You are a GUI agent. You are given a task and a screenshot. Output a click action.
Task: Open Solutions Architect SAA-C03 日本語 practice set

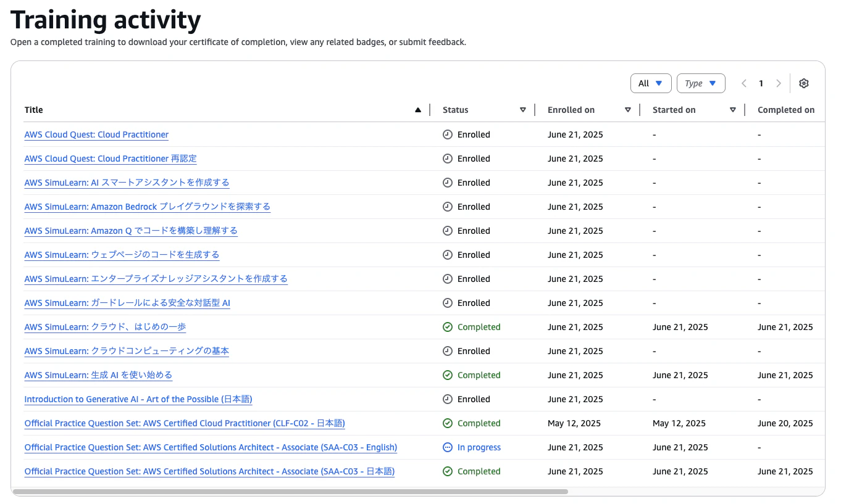coord(209,471)
